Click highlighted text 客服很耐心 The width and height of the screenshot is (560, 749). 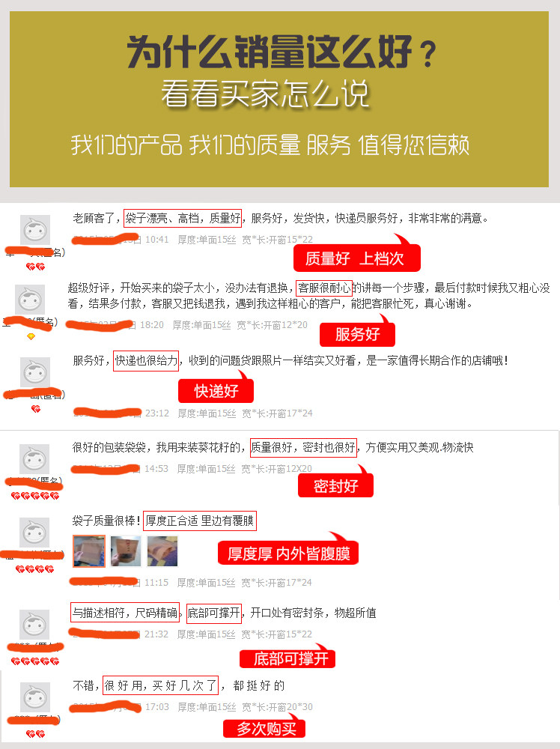click(x=324, y=288)
